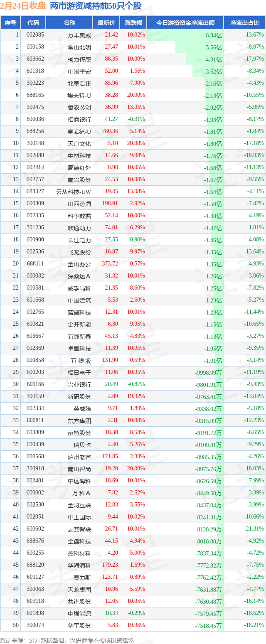Click the price 179.23 of 华海清科

(x=110, y=565)
